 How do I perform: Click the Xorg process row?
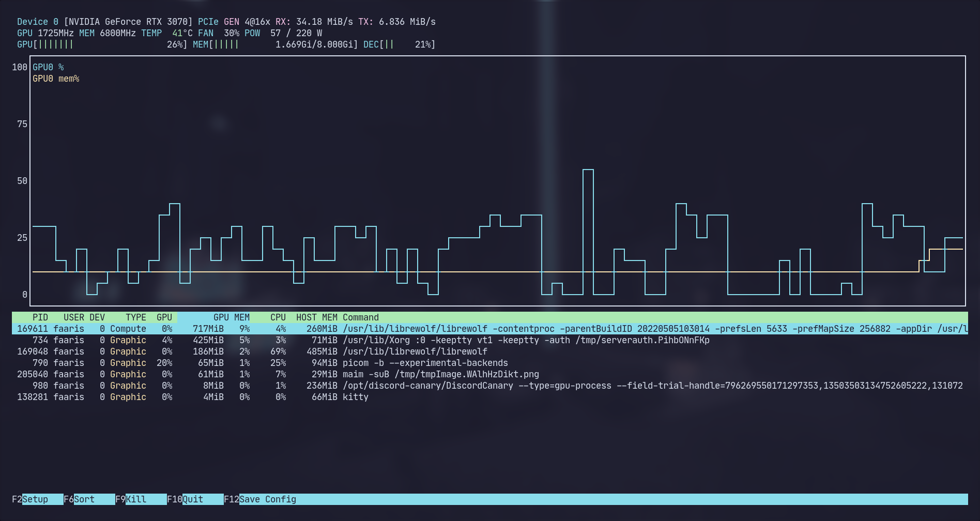click(207, 340)
